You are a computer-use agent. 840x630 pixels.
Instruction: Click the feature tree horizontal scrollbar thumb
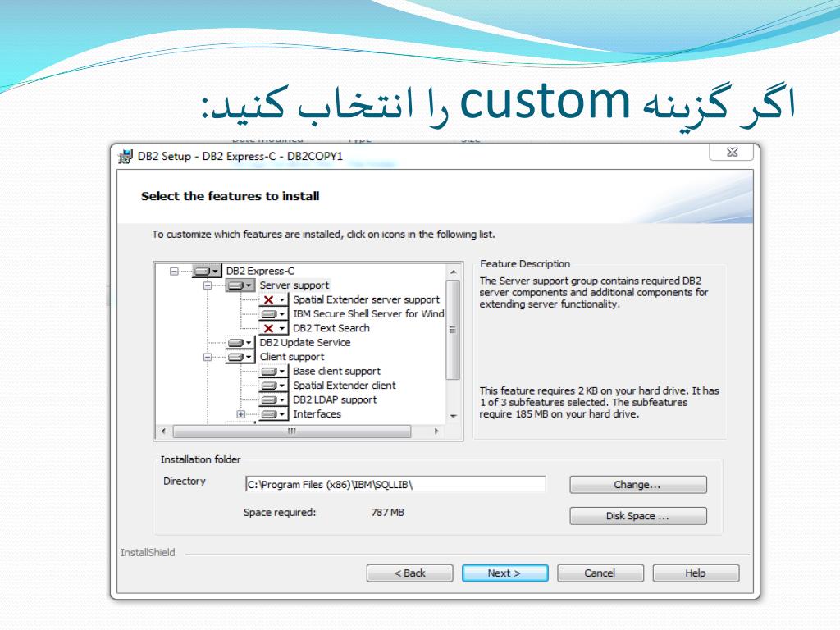[292, 431]
